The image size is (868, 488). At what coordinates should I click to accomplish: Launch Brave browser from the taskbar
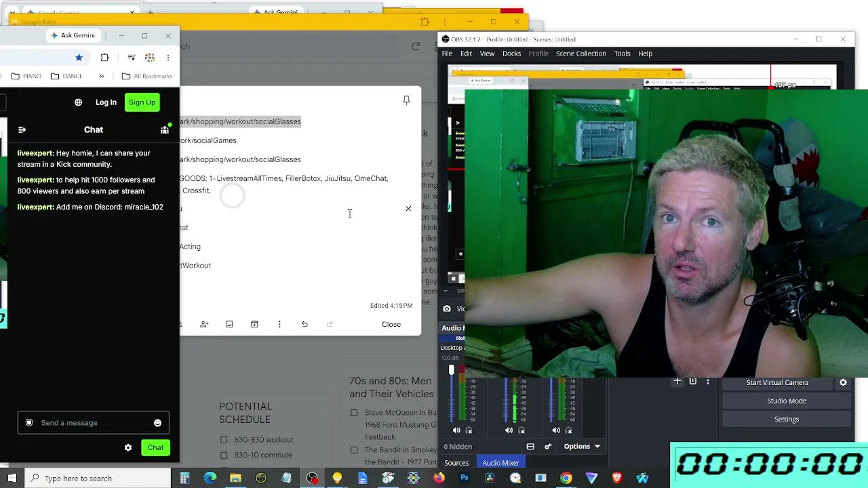coord(616,479)
